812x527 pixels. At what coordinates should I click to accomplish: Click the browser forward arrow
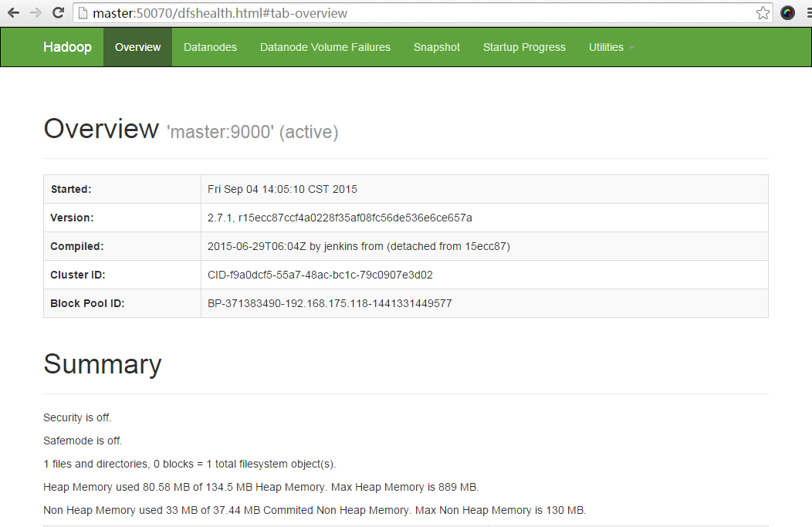(x=36, y=13)
